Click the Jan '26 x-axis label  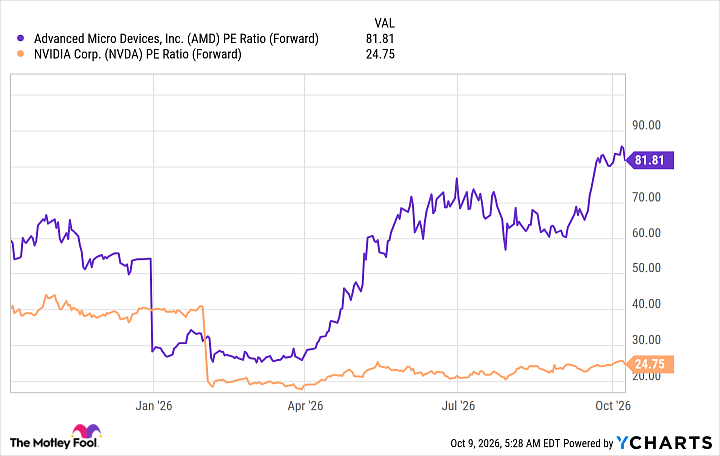(x=153, y=406)
